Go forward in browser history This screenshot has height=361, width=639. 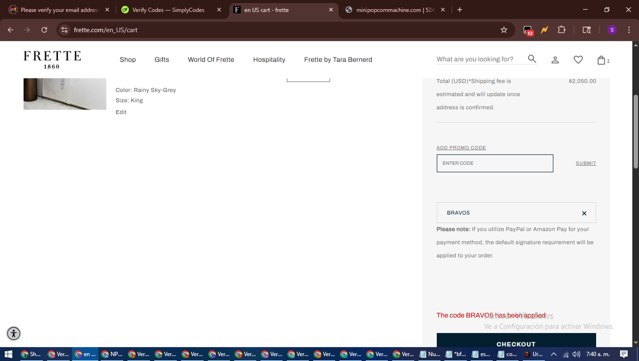click(27, 30)
